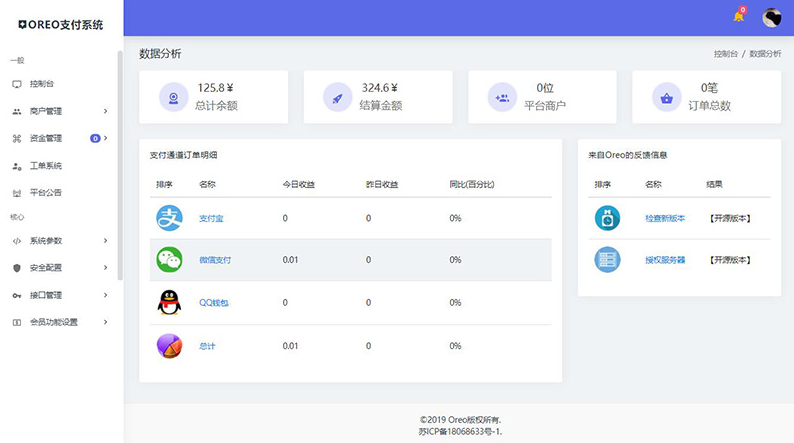
Task: Click the 平台商户 add-users icon
Action: pos(502,97)
